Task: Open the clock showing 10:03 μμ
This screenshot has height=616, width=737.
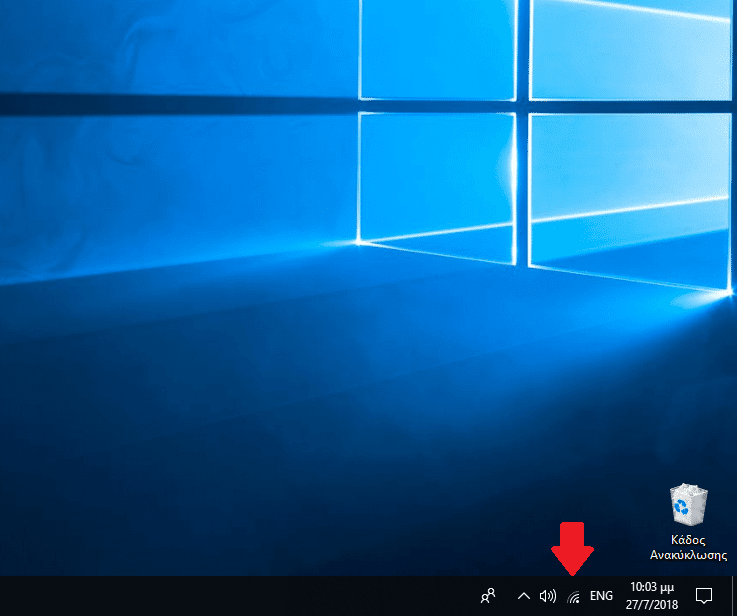Action: [x=652, y=596]
